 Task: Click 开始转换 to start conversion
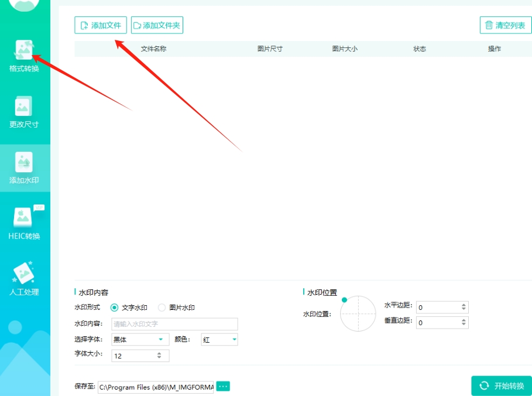502,385
